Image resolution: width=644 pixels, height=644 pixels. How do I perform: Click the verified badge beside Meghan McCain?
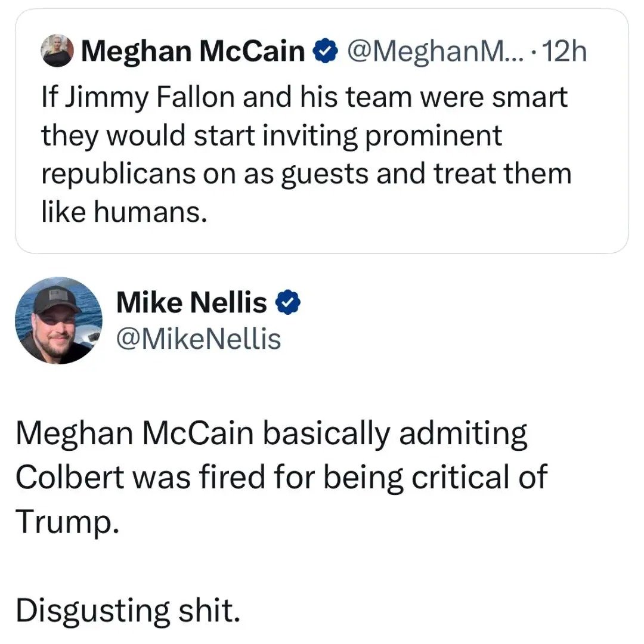pos(326,51)
